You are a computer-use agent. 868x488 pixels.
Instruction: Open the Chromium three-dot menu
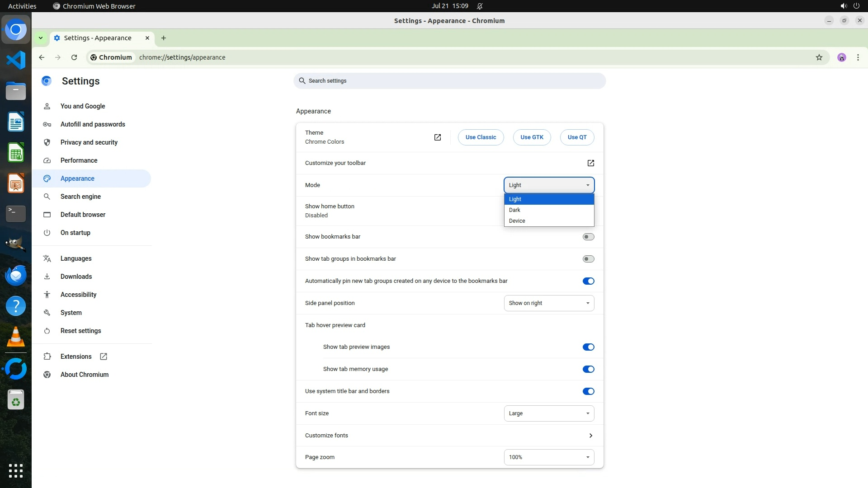pyautogui.click(x=858, y=57)
